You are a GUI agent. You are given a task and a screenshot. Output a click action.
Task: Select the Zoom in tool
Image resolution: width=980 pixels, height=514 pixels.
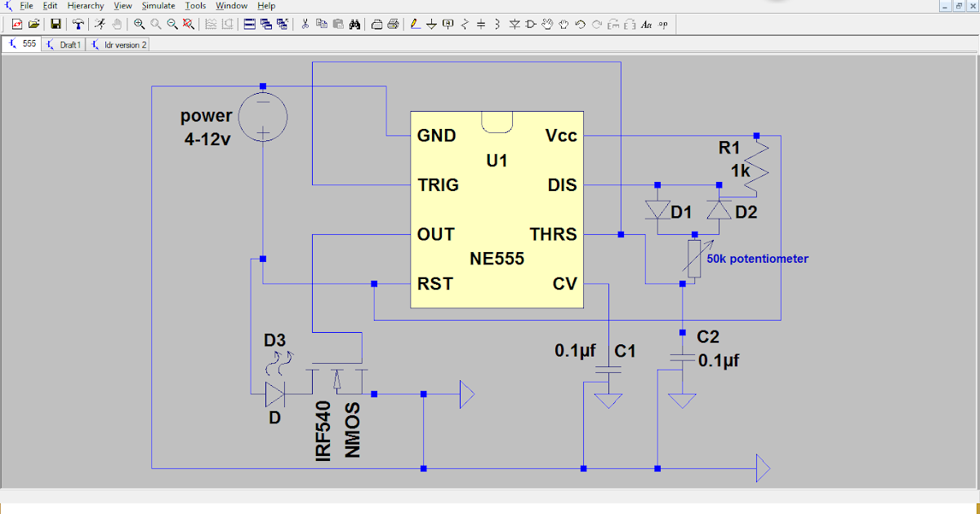(x=138, y=24)
